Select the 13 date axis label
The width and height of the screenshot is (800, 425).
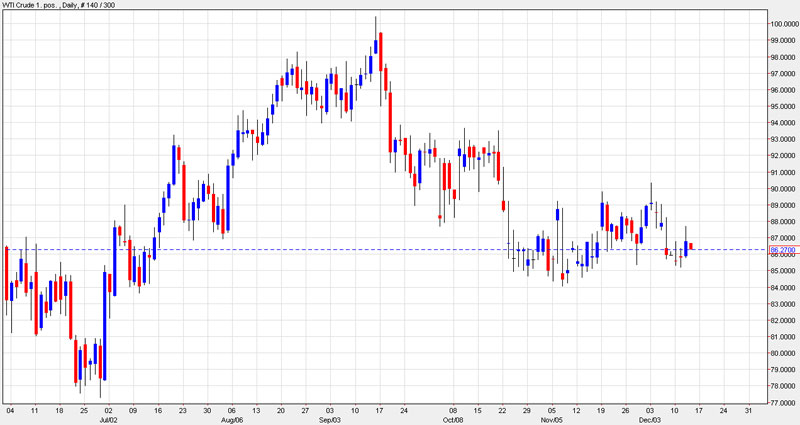(x=256, y=411)
